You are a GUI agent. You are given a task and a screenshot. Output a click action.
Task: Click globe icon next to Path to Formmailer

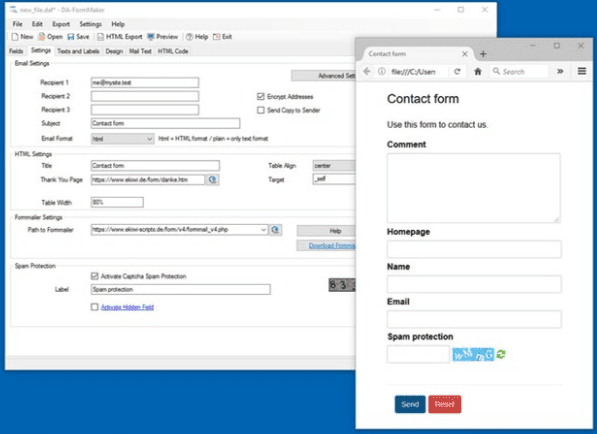[276, 230]
